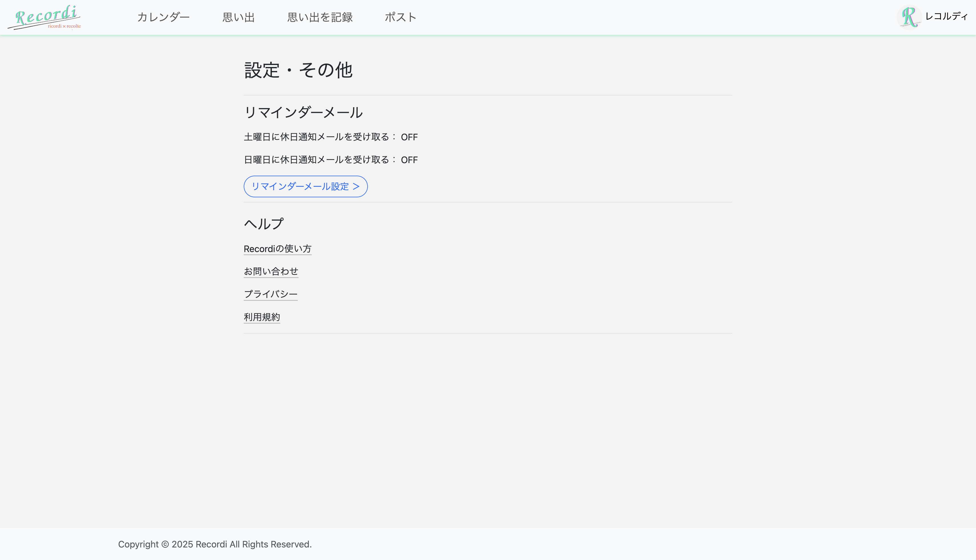Open リマインダーメール設定 button

pos(306,186)
